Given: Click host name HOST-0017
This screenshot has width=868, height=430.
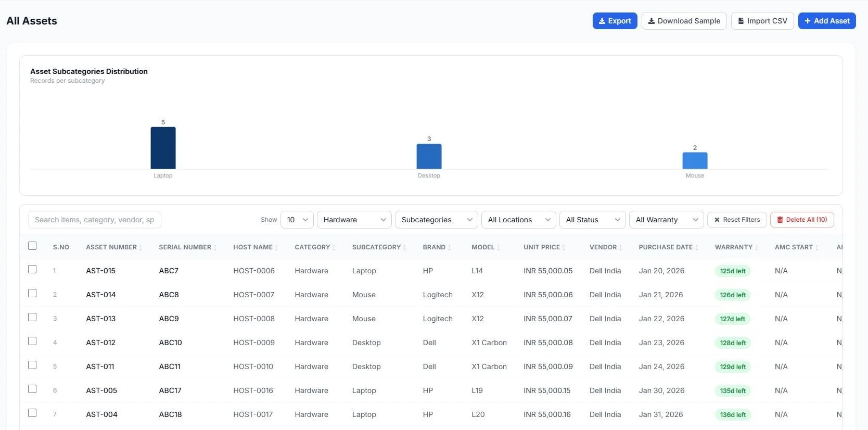Looking at the screenshot, I should pyautogui.click(x=253, y=414).
